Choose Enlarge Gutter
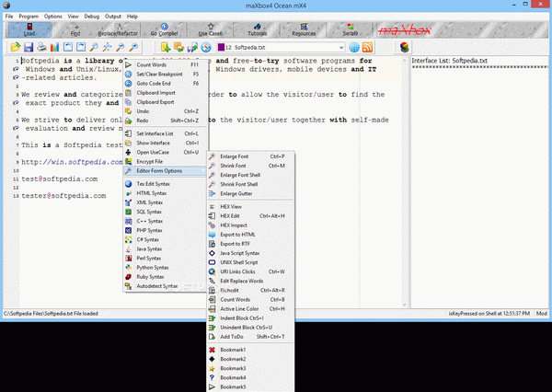Screen dimensions: 552x392 [250, 194]
